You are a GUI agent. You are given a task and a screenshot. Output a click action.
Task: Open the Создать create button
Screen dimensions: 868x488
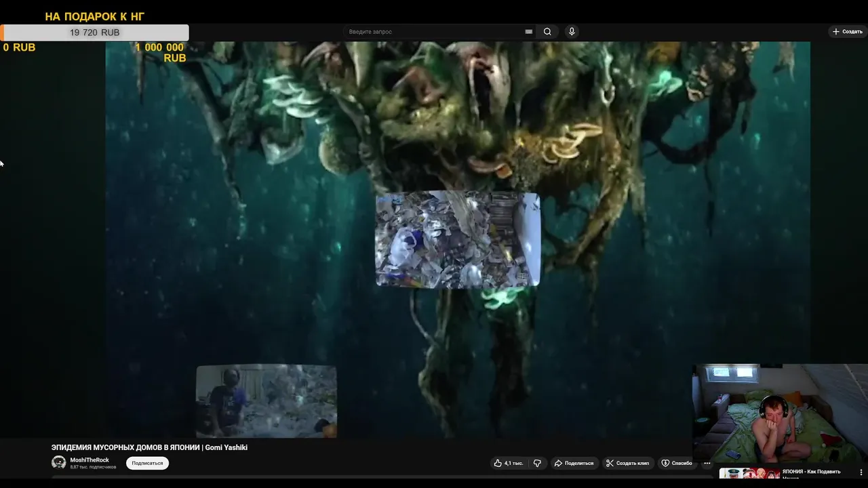(847, 32)
